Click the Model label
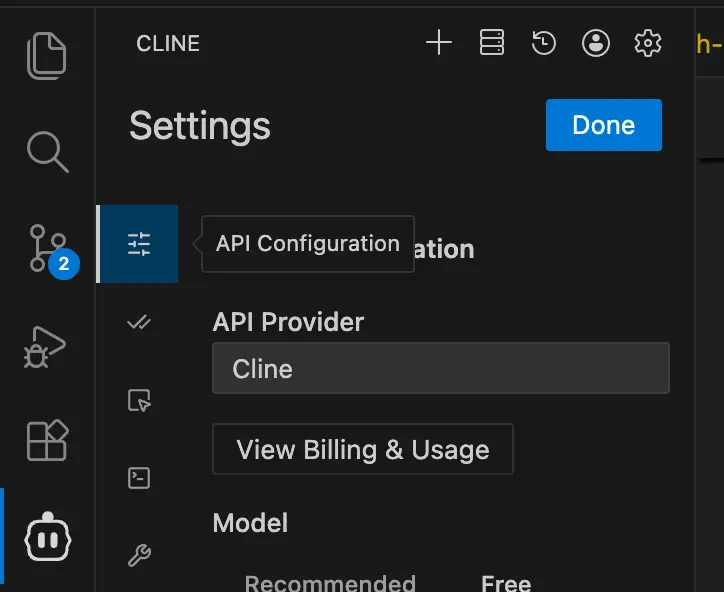This screenshot has width=724, height=592. coord(250,523)
